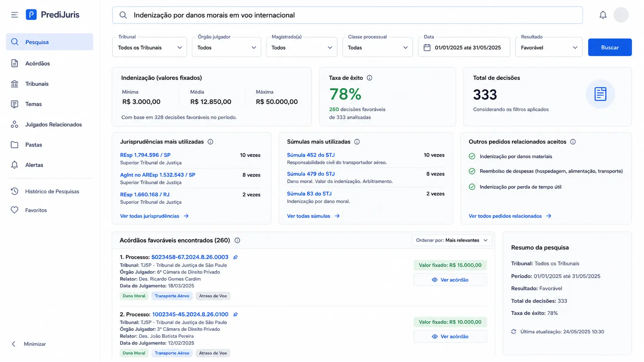This screenshot has width=644, height=362.
Task: Click check icon for Indenização por perda de tempo útil
Action: tap(472, 187)
